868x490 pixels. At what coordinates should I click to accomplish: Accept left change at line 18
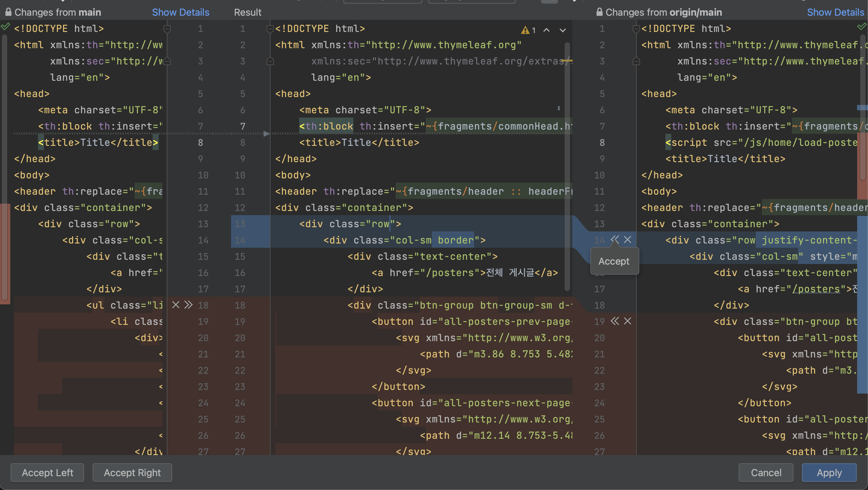(188, 305)
